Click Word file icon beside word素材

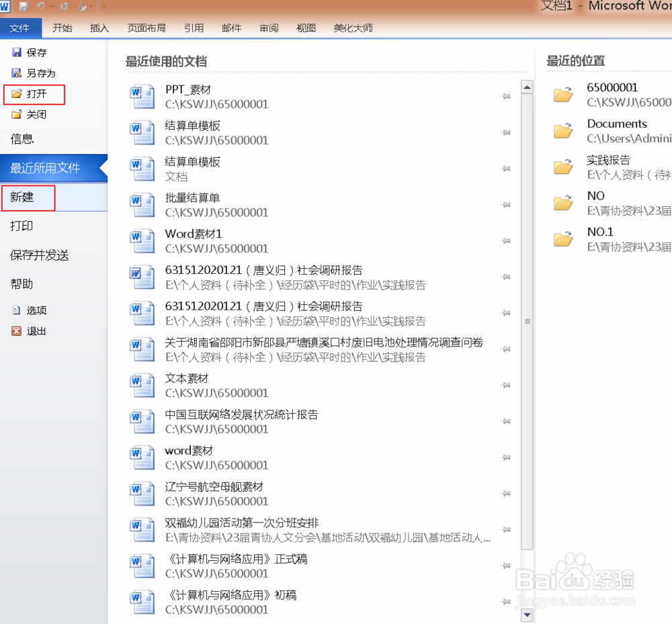(x=142, y=458)
